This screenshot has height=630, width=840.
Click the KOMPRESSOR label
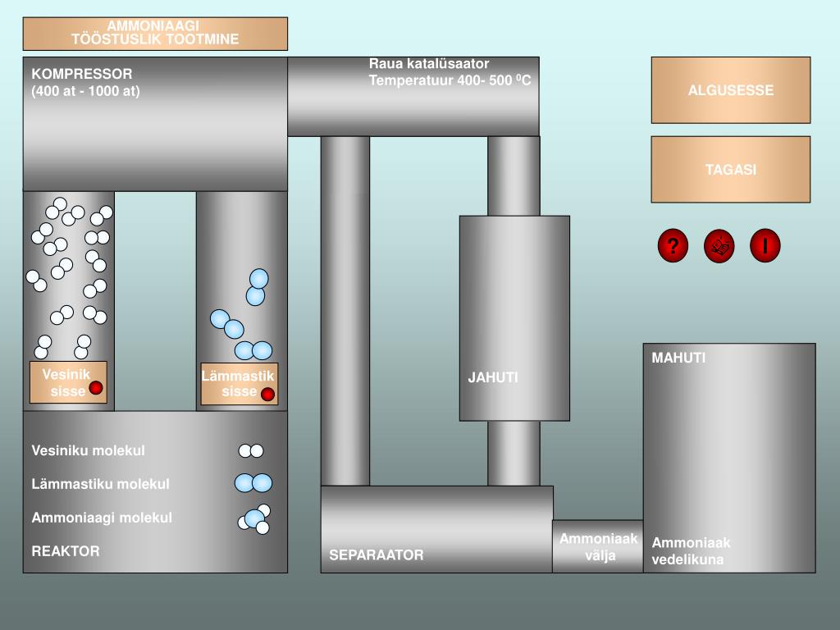click(81, 74)
